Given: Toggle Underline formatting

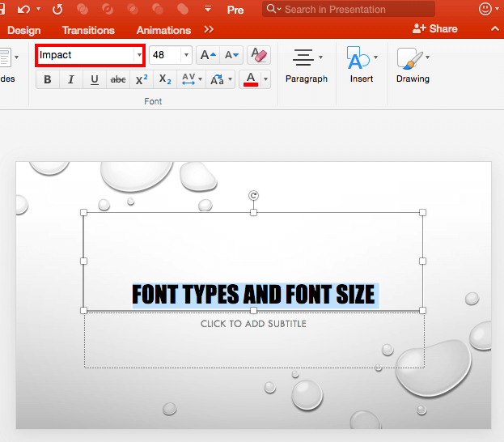Looking at the screenshot, I should pos(95,79).
